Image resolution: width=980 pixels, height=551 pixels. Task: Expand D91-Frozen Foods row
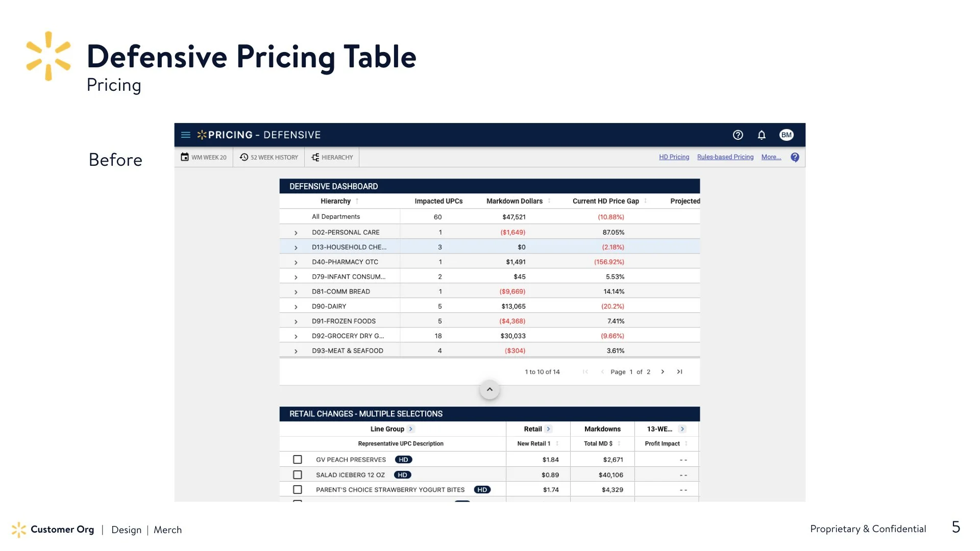296,321
